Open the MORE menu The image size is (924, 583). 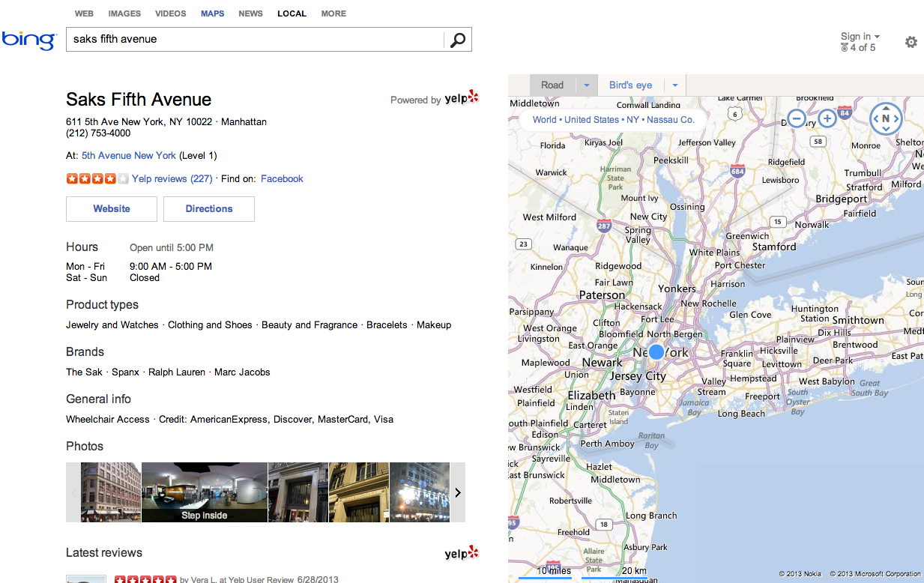tap(333, 13)
